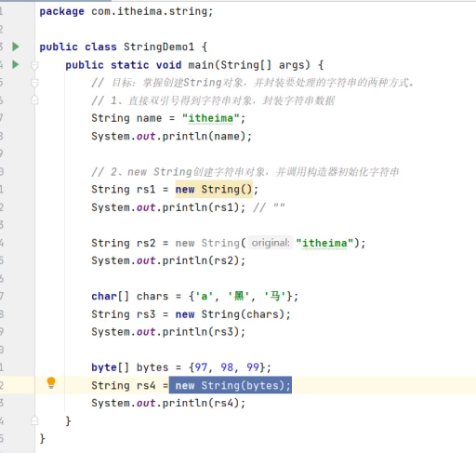Run main method via gutter arrow
This screenshot has width=476, height=453.
(16, 64)
